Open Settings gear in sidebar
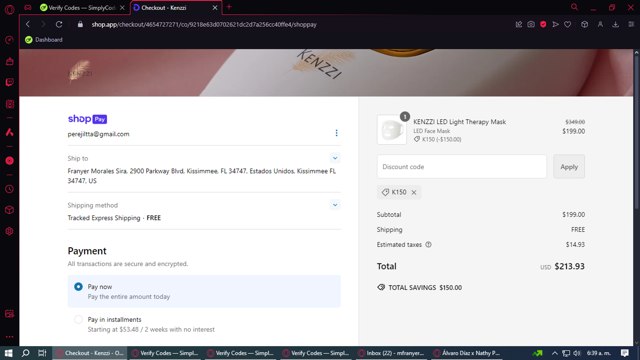The image size is (640, 360). 9,231
